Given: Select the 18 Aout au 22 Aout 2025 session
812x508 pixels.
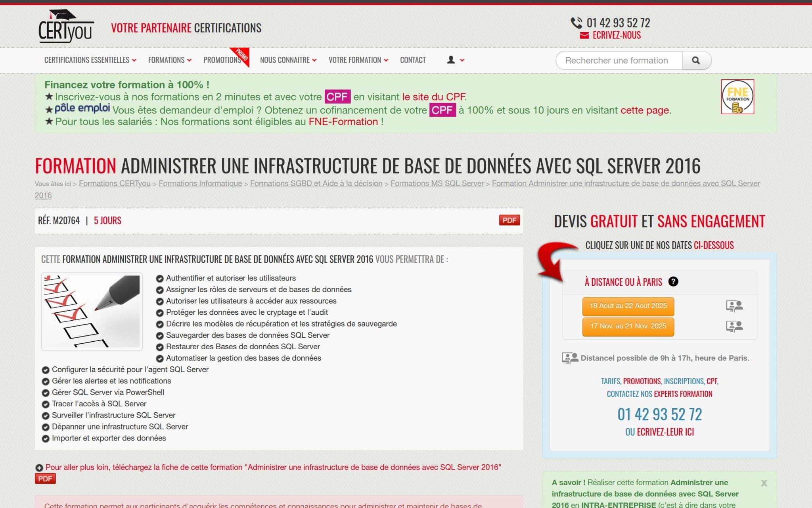Looking at the screenshot, I should (628, 306).
